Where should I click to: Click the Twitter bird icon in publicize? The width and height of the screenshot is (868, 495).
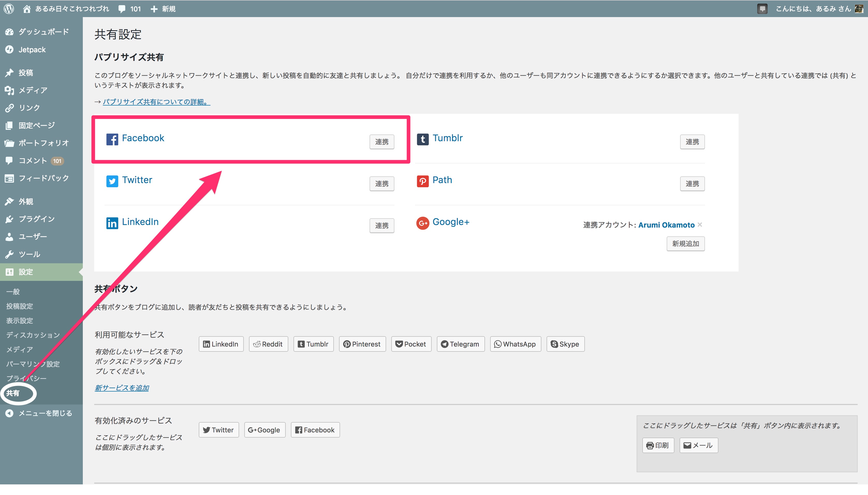pyautogui.click(x=112, y=181)
